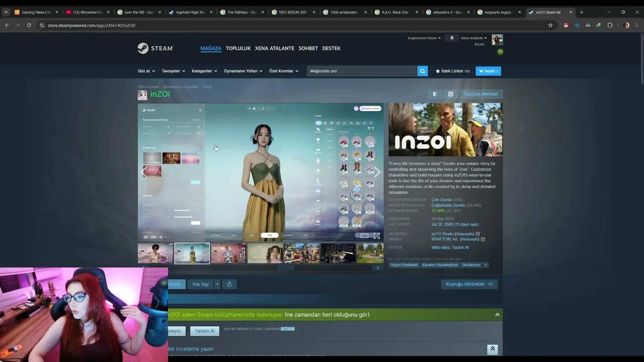Click the share icon button beside Yok Say
The width and height of the screenshot is (644, 362).
pos(229,284)
